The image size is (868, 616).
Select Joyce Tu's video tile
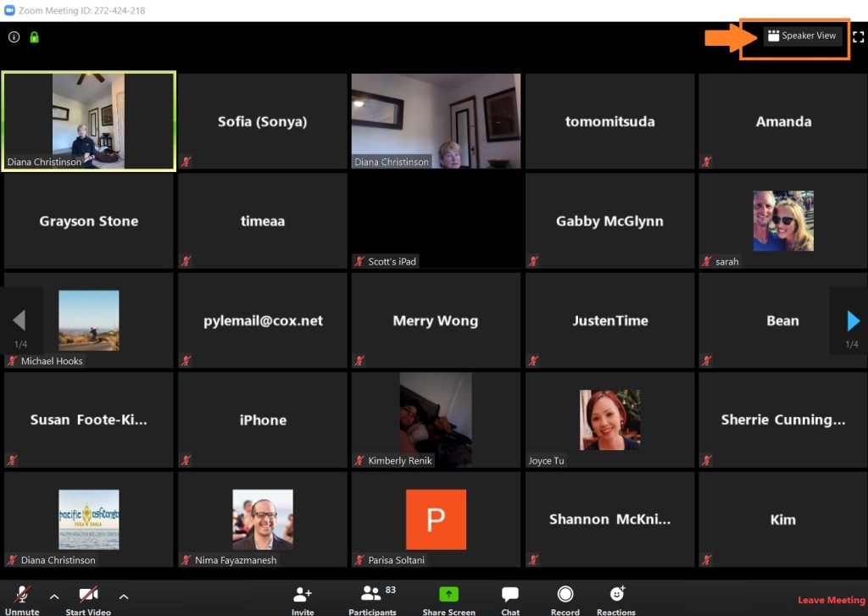(x=609, y=419)
